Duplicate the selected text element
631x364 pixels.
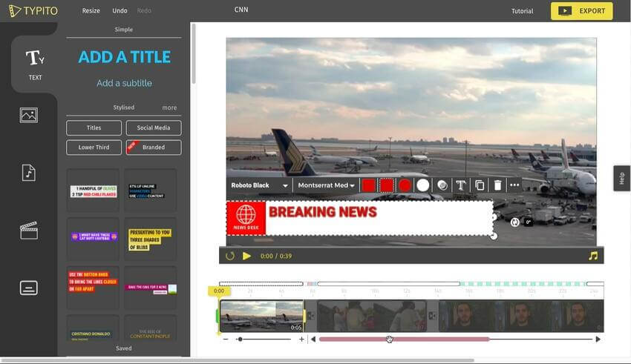(x=480, y=185)
